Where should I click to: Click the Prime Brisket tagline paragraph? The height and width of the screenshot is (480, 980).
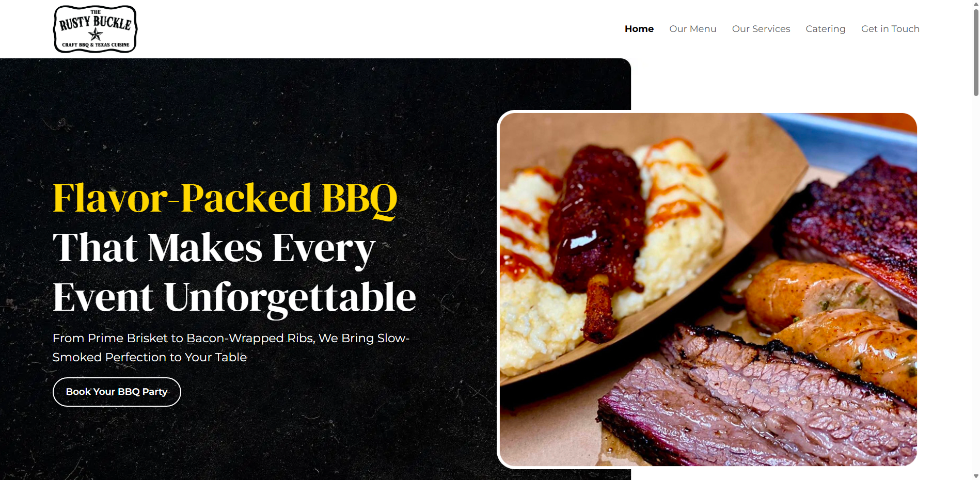pos(231,347)
